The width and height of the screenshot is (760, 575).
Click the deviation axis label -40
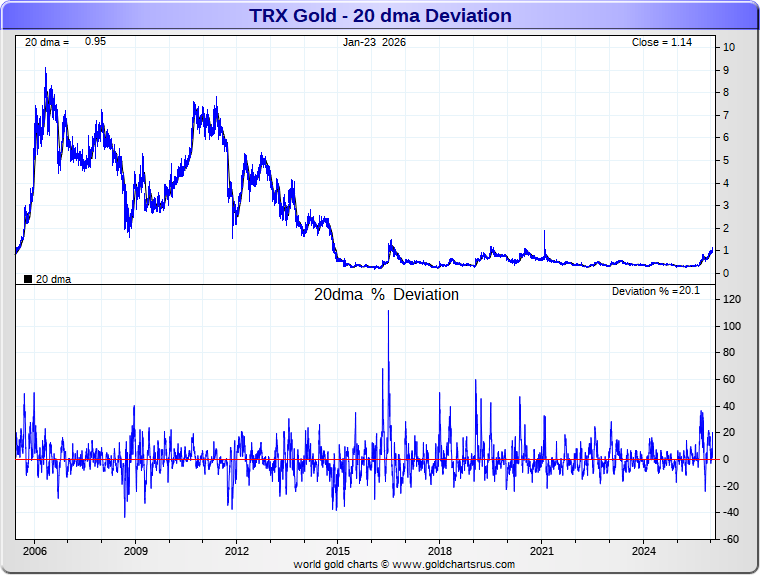tap(730, 512)
